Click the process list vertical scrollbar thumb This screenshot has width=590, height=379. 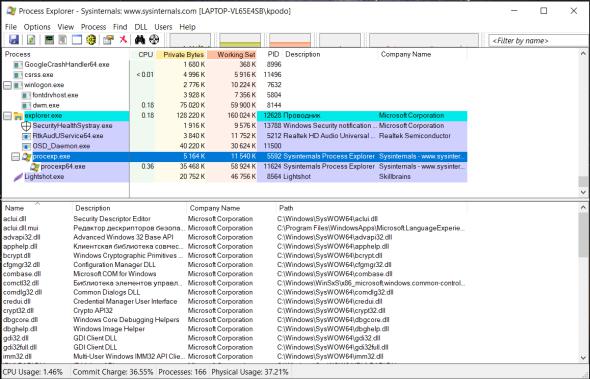[x=583, y=181]
